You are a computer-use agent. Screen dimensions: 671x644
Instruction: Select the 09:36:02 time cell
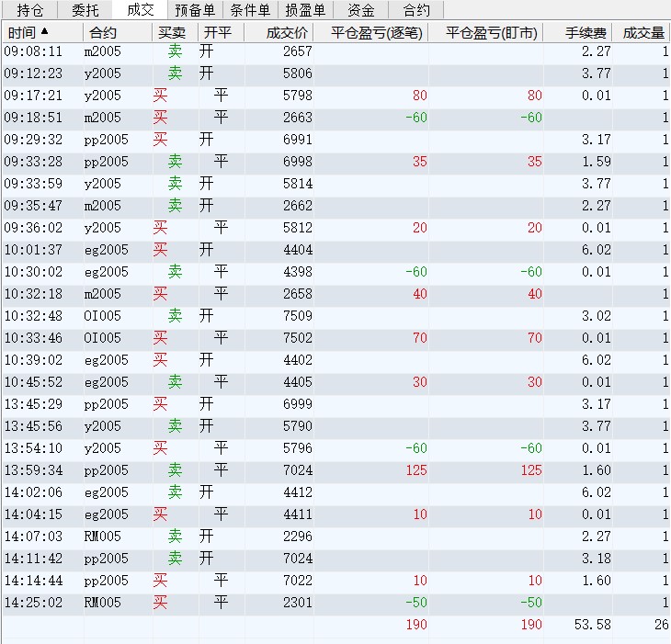pos(33,228)
